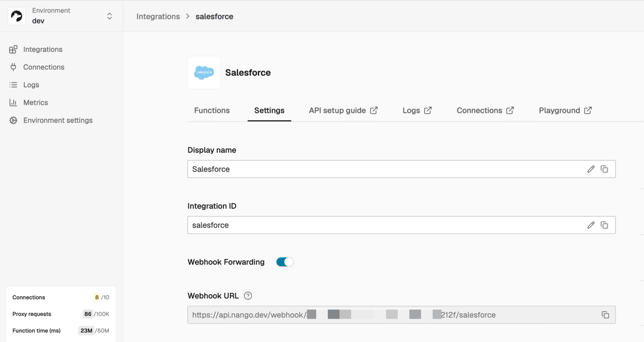Click the Webhook URL help icon
This screenshot has height=342, width=644.
(x=248, y=296)
